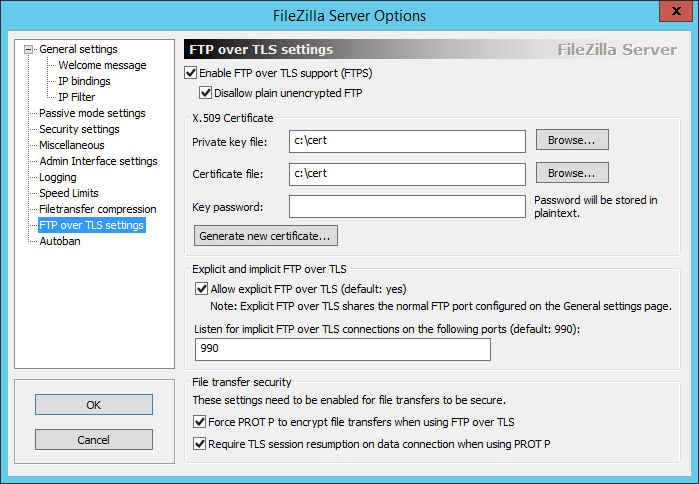The image size is (699, 484).
Task: Show the Speed Limits page
Action: (x=69, y=194)
